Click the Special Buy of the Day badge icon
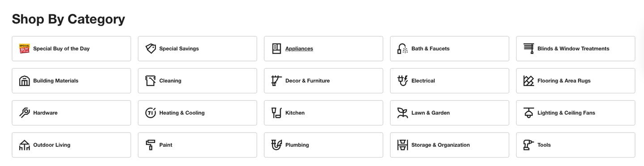 pyautogui.click(x=24, y=49)
